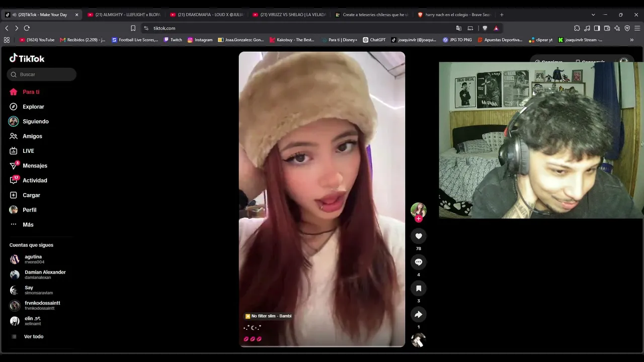Open the Leo AI sparkle icon

coord(617,28)
